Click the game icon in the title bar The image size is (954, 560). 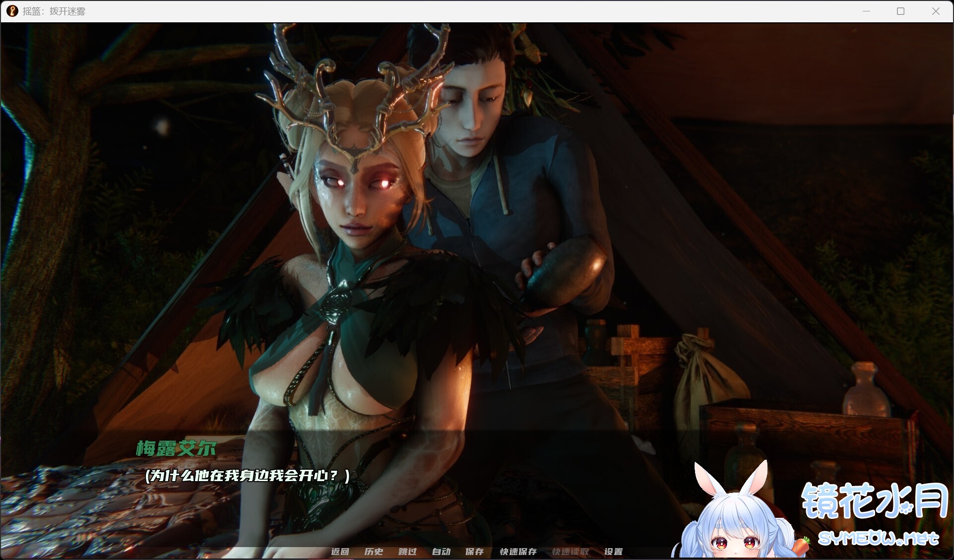(12, 11)
